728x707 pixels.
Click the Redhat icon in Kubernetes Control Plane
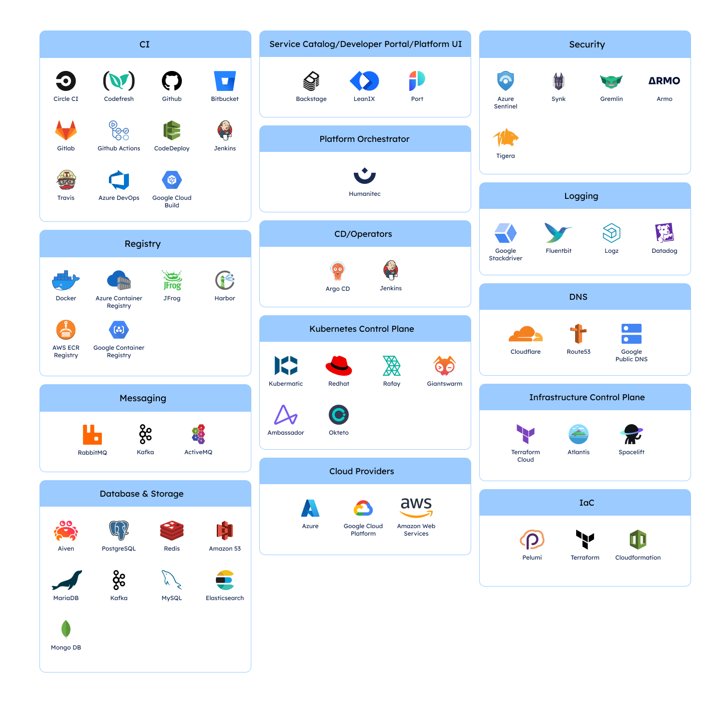339,366
